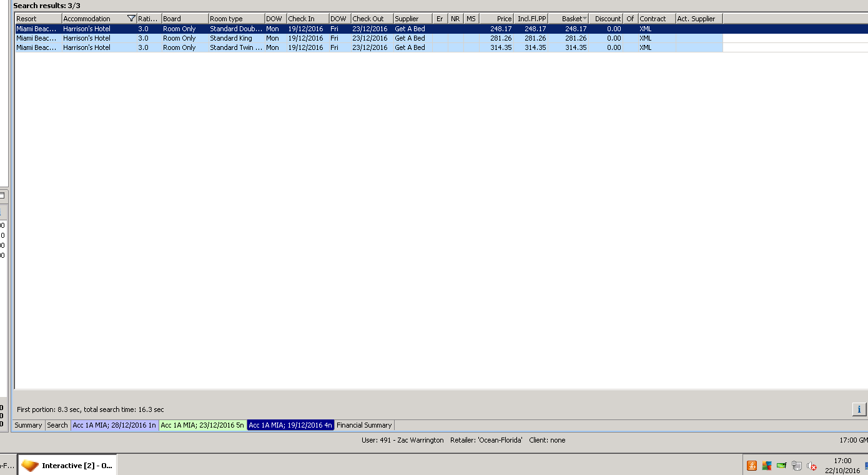
Task: Sort by the Check Out column header
Action: pyautogui.click(x=372, y=19)
